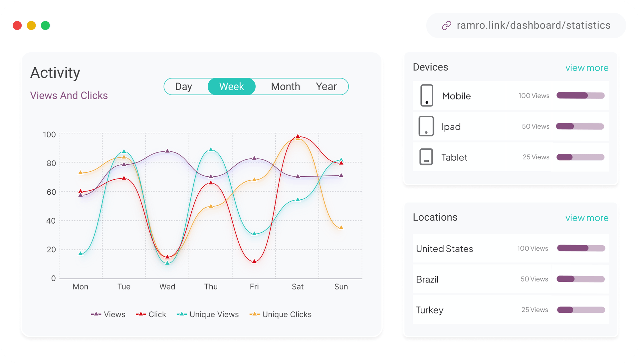Image resolution: width=639 pixels, height=364 pixels.
Task: Click Saturday's red Click peak marker
Action: pyautogui.click(x=298, y=136)
